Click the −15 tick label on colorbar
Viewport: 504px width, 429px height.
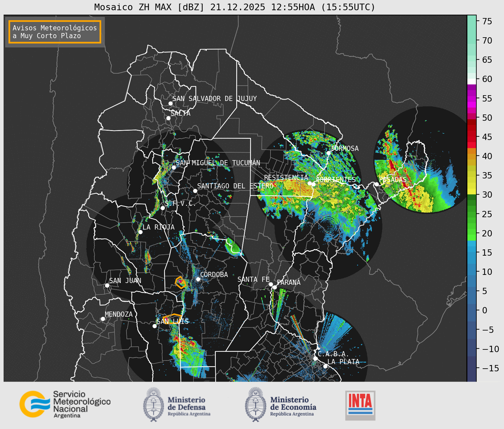click(x=490, y=368)
